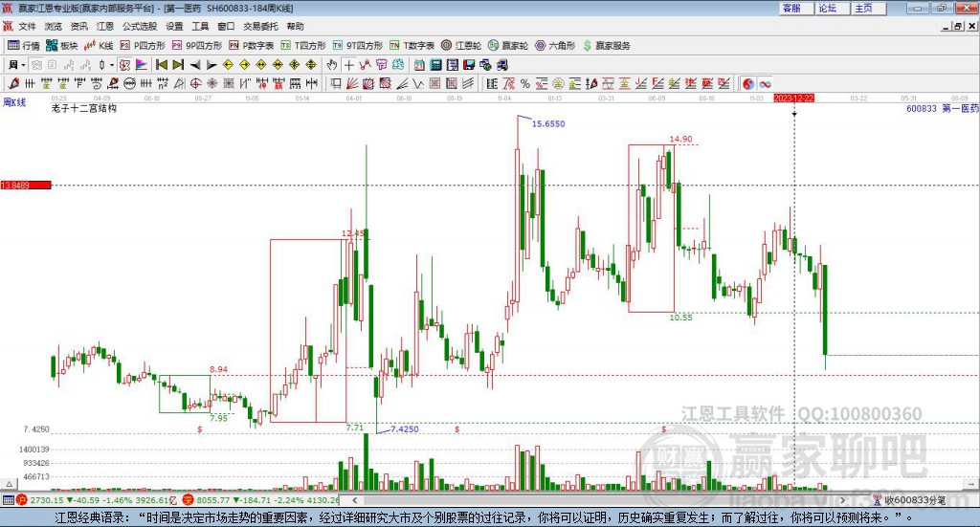Expand the candlestick chart type dropdown arrow
The height and width of the screenshot is (527, 980).
pos(112,65)
